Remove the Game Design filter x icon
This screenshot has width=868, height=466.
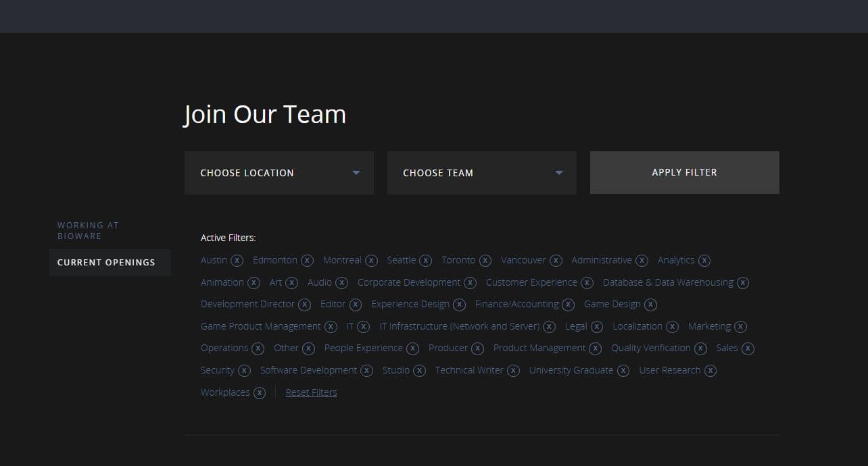(x=650, y=305)
